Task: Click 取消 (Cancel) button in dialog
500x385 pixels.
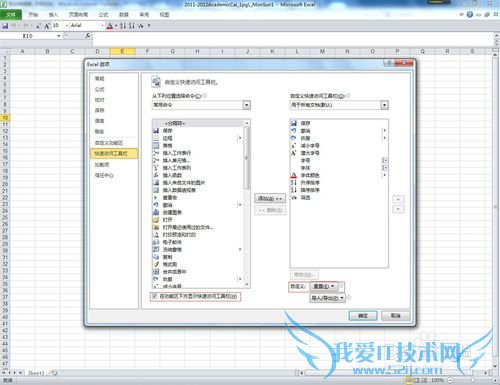Action: 396,316
